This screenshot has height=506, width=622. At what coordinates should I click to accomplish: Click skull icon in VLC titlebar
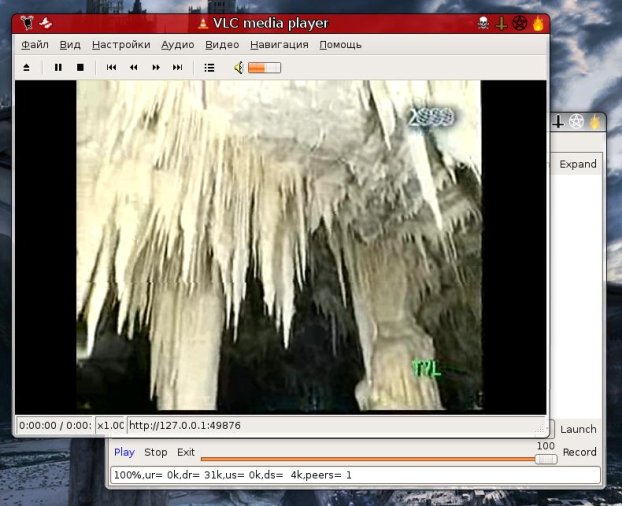click(483, 23)
